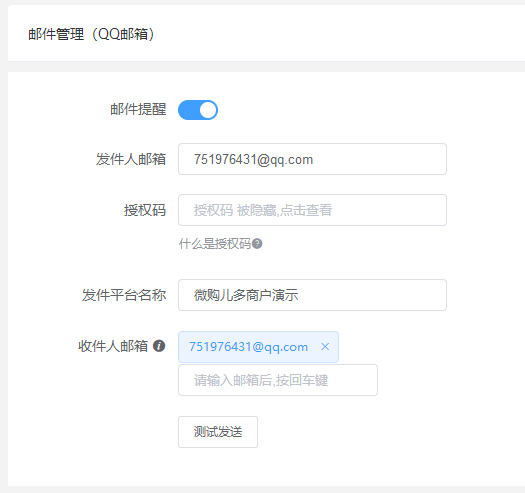Screen dimensions: 525x493
Task: Click the 微购儿多商户演示 text in the platform field
Action: pyautogui.click(x=246, y=295)
